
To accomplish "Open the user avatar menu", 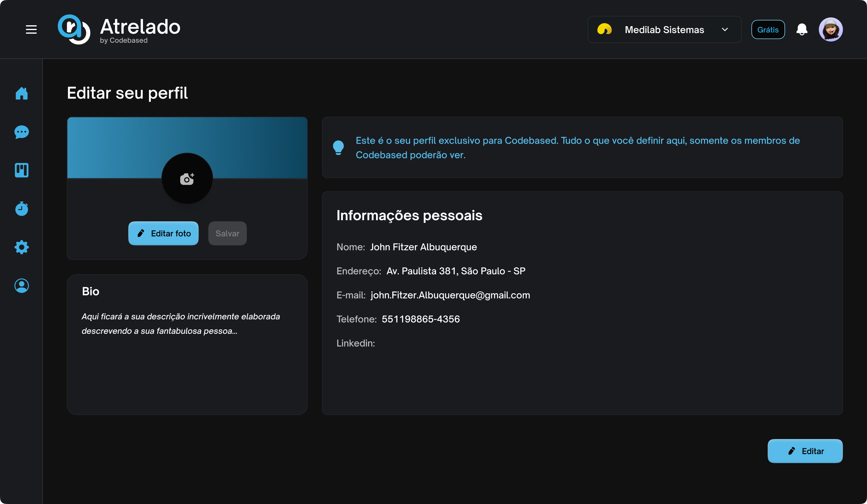I will (x=830, y=29).
